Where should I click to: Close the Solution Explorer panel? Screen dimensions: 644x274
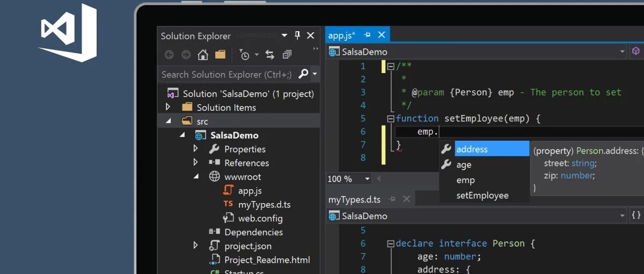(310, 35)
